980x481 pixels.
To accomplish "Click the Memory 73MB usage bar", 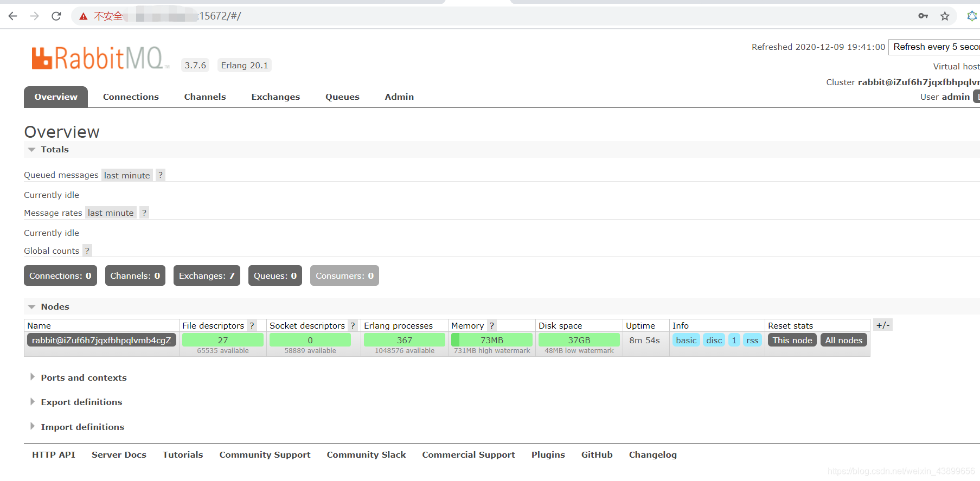I will [492, 340].
